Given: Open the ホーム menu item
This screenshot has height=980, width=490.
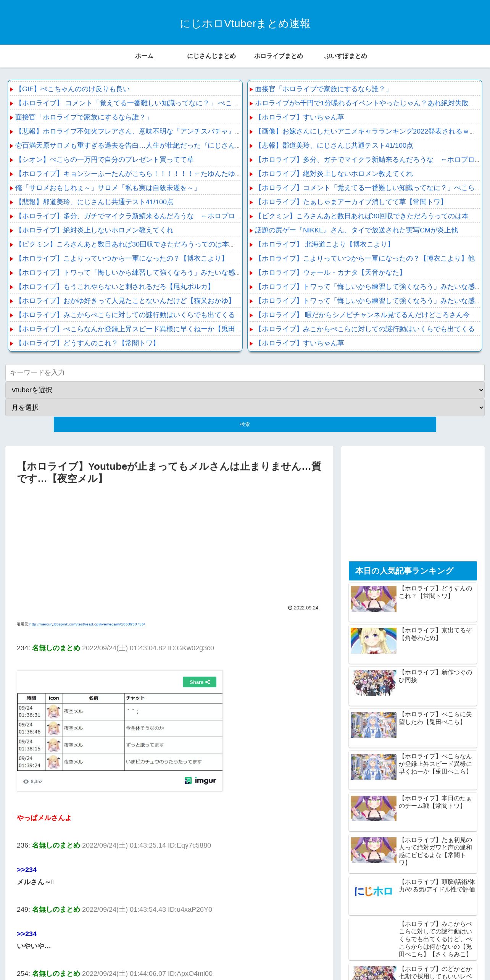Looking at the screenshot, I should coord(144,56).
